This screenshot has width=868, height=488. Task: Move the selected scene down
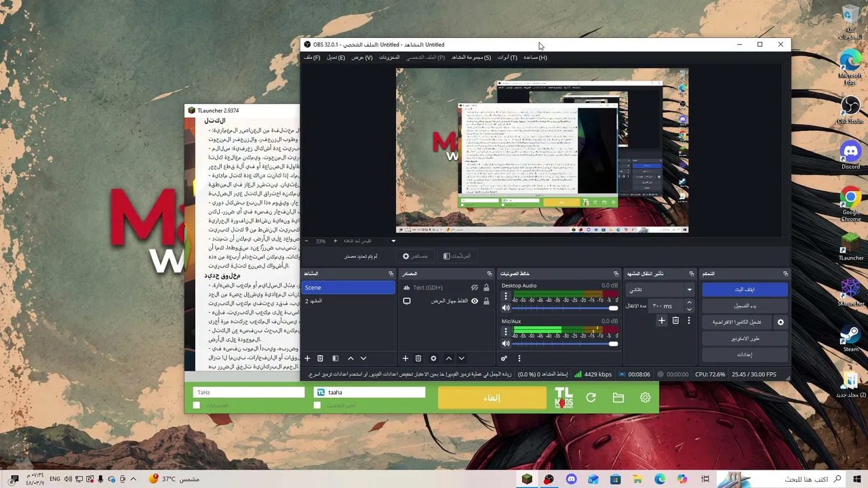[363, 359]
